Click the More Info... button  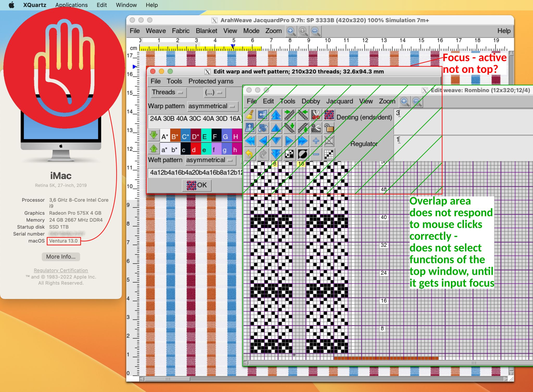(61, 257)
